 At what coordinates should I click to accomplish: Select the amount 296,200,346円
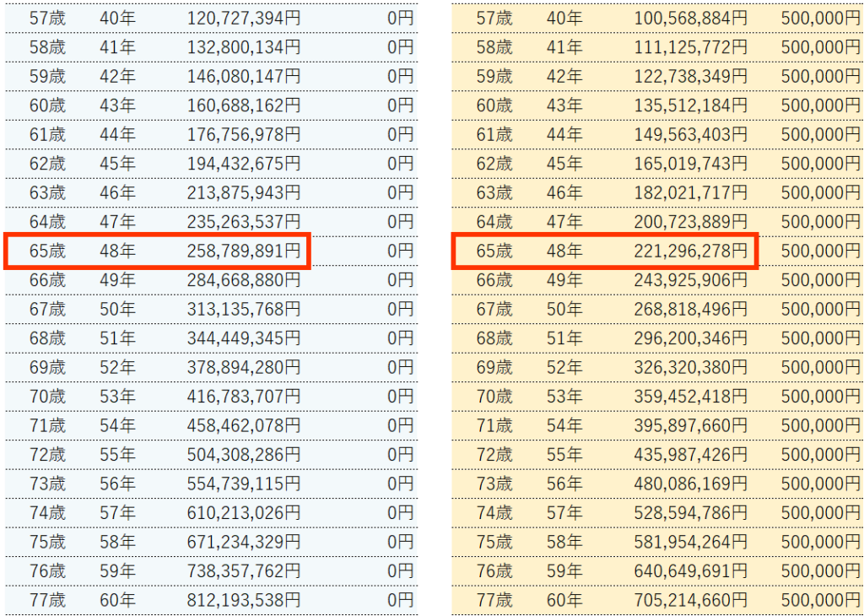(690, 338)
